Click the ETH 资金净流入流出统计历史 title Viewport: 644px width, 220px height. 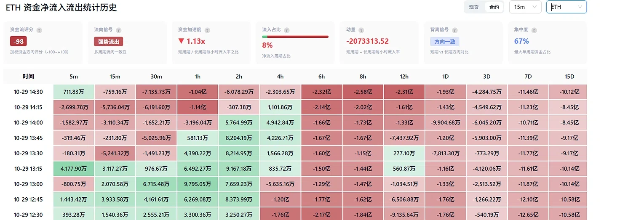61,7
